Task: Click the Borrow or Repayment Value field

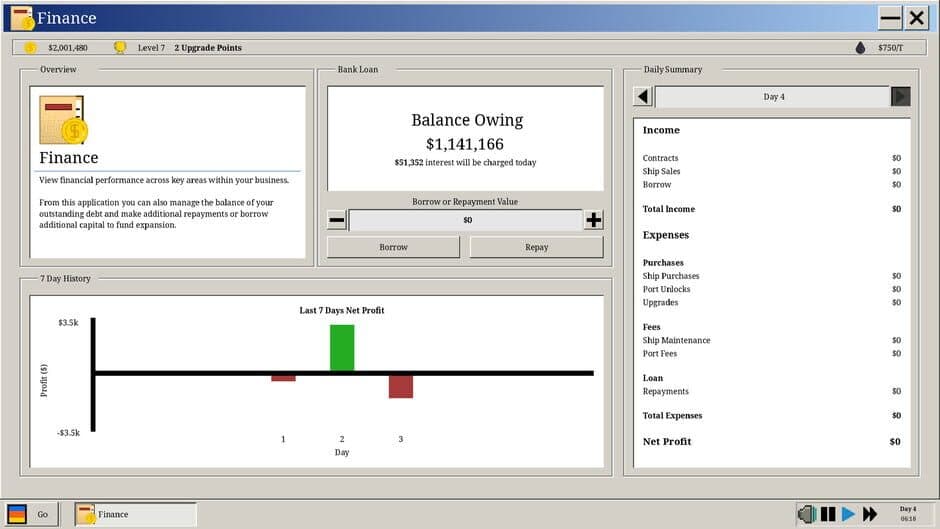Action: click(x=465, y=220)
